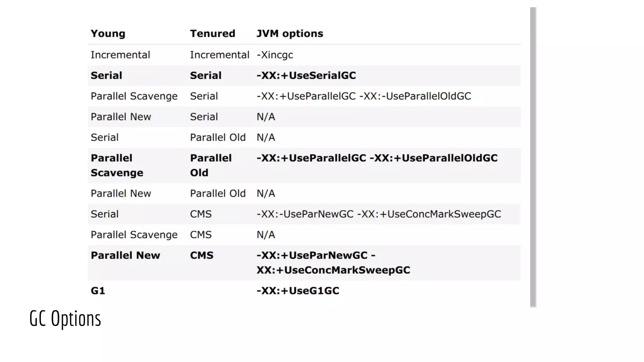644x362 pixels.
Task: Click the bold "Parallel New" Young cell
Action: click(125, 255)
